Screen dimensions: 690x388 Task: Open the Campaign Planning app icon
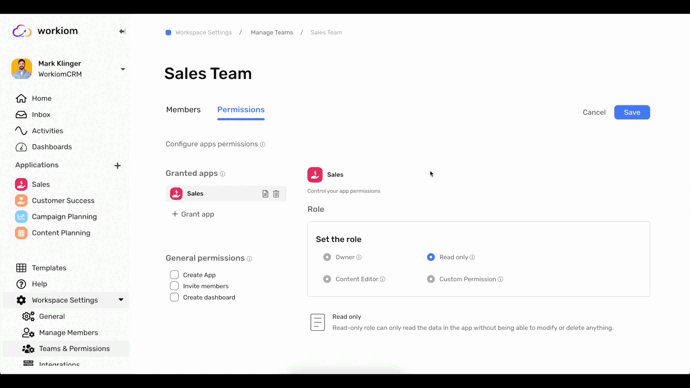pyautogui.click(x=21, y=216)
